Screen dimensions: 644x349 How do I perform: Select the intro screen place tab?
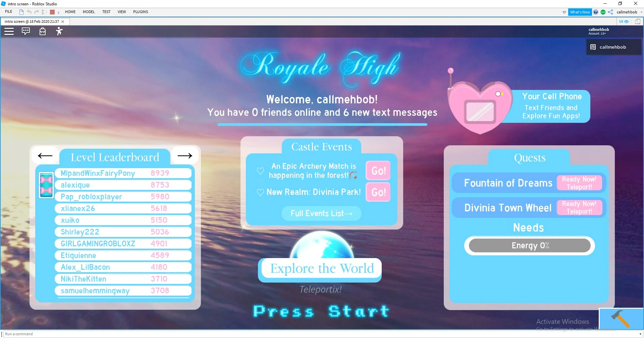pos(32,21)
